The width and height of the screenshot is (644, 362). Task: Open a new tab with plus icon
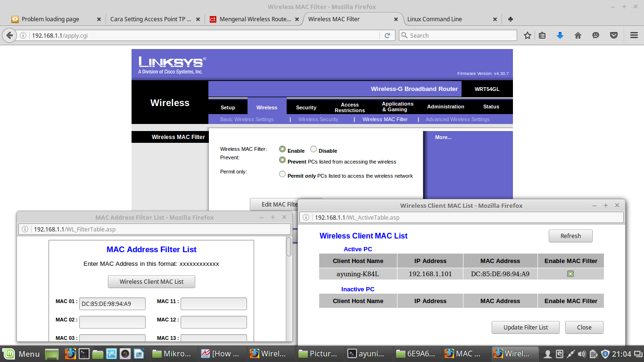click(x=510, y=19)
